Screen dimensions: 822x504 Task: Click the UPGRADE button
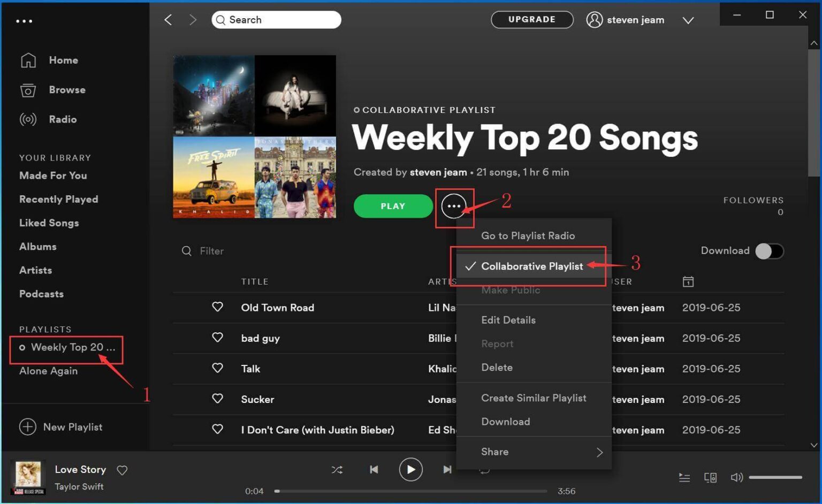coord(531,20)
